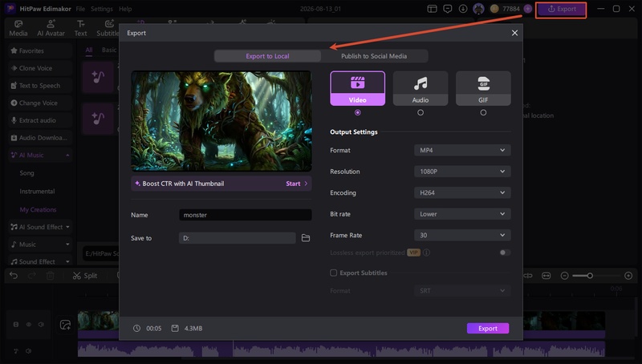
Task: Click the info icon next to Lossless export
Action: (x=426, y=253)
